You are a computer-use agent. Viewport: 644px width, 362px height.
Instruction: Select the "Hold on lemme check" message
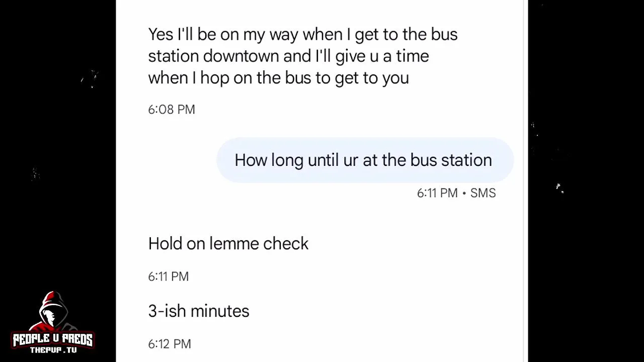(x=228, y=244)
